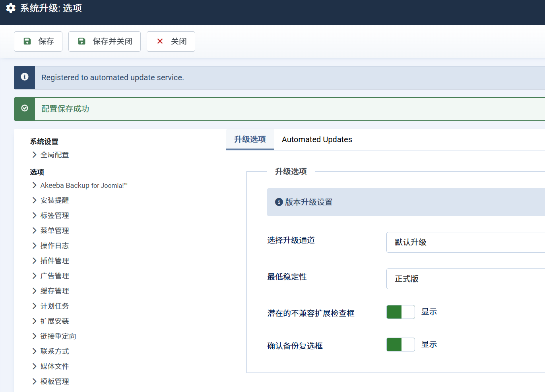
Task: Select the 升级选项 tab
Action: tap(250, 139)
